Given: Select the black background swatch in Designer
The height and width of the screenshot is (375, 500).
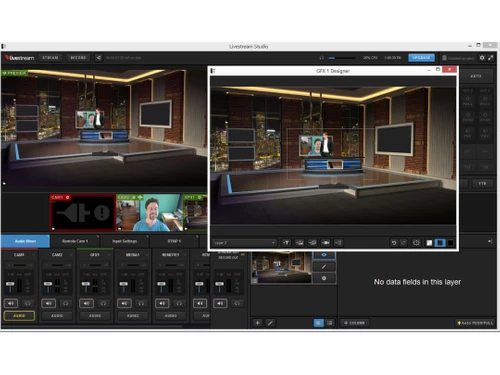Looking at the screenshot, I should (x=451, y=243).
